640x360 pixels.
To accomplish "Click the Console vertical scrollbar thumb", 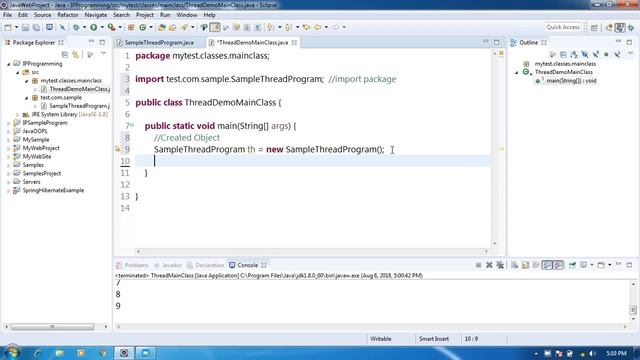I will click(633, 310).
